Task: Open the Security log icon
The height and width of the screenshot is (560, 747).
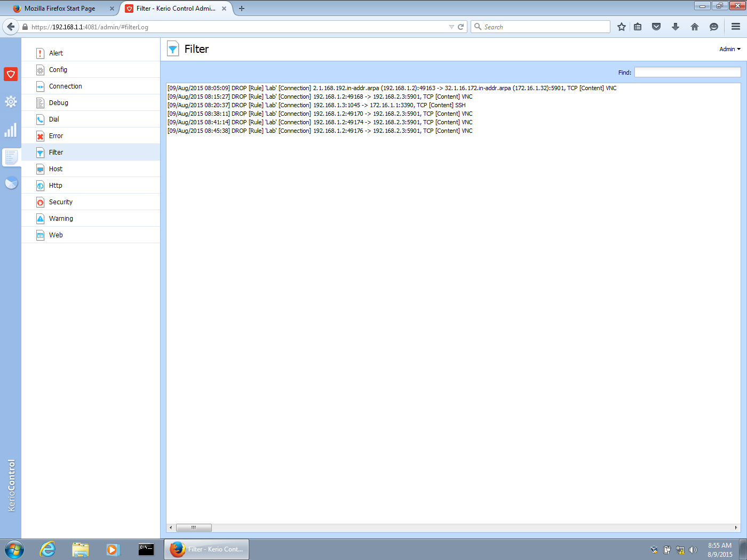Action: click(40, 202)
